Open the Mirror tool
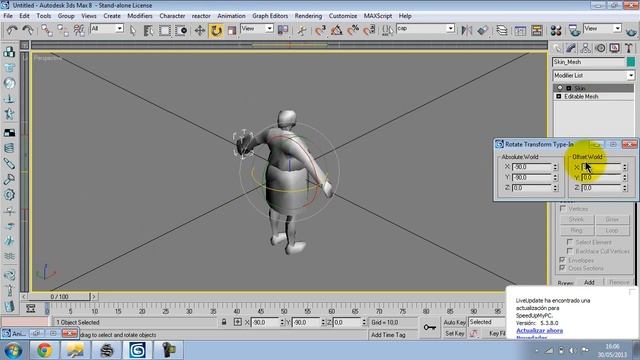The width and height of the screenshot is (640, 360). (467, 30)
